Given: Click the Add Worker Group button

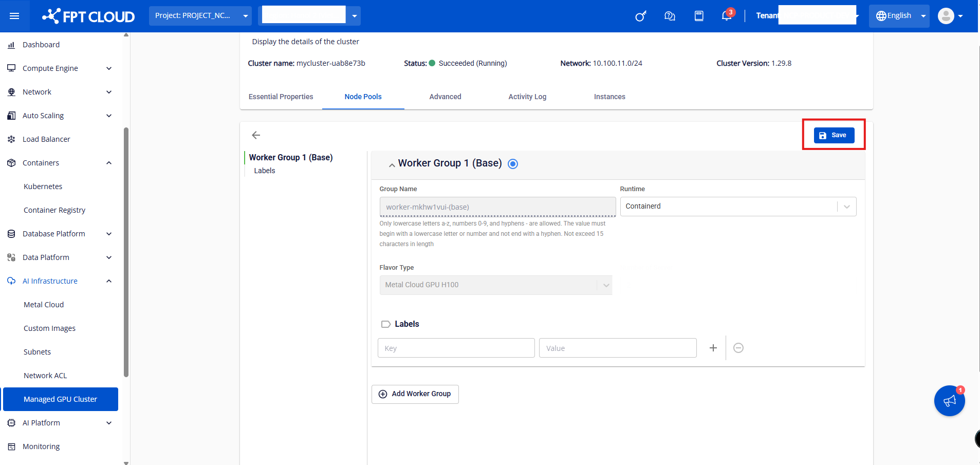Looking at the screenshot, I should pyautogui.click(x=415, y=394).
